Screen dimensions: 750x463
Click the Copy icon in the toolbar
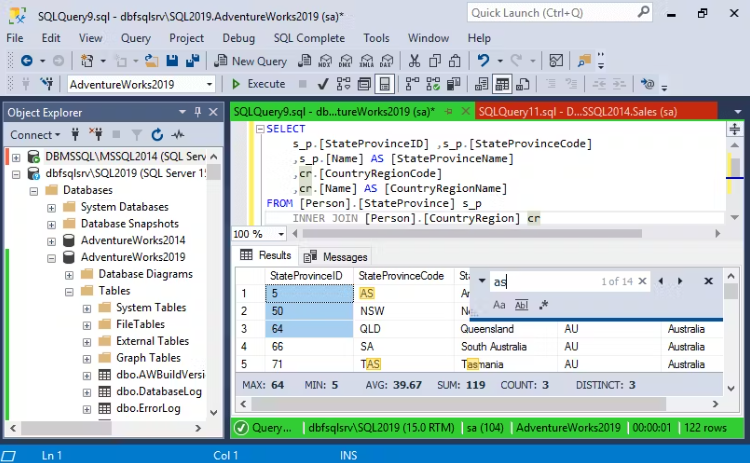pos(435,61)
